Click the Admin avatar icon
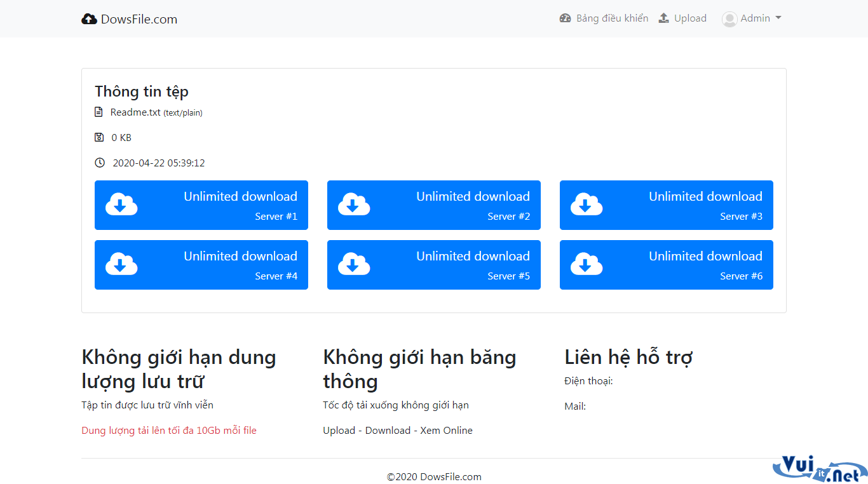 729,19
